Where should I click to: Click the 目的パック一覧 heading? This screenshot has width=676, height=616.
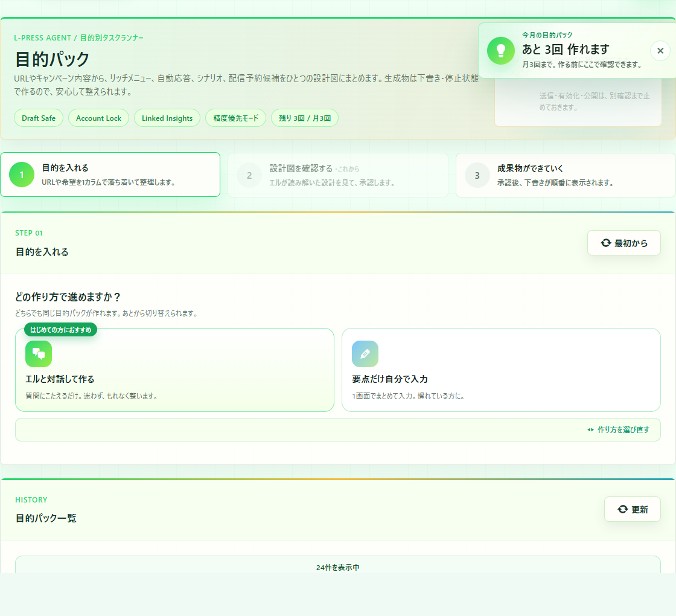click(46, 518)
